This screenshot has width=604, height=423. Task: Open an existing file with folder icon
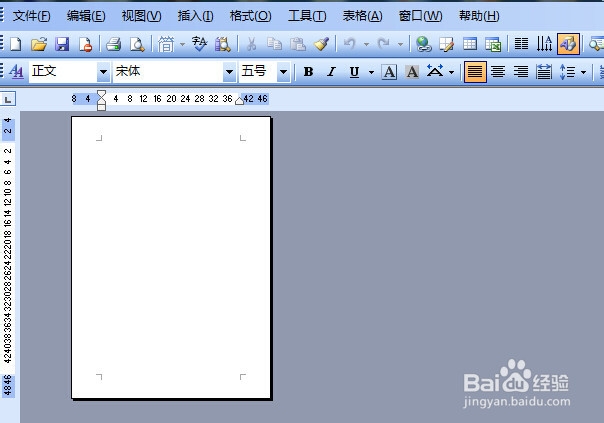[x=39, y=44]
